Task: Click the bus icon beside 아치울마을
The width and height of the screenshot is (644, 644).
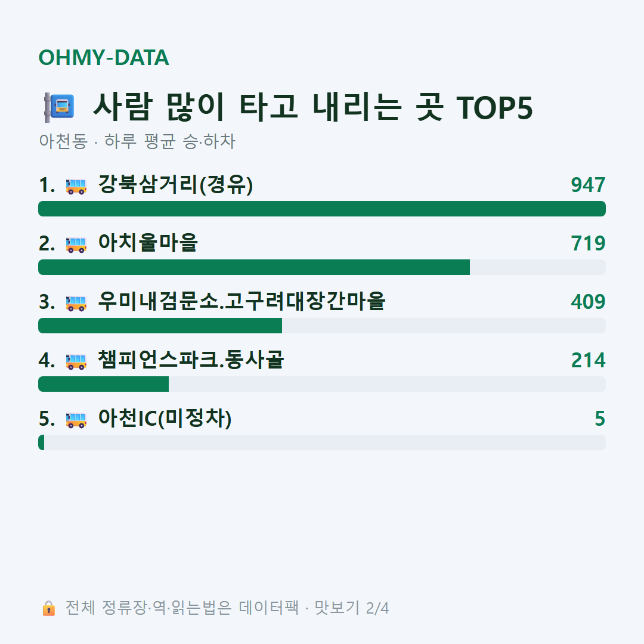Action: pos(76,244)
